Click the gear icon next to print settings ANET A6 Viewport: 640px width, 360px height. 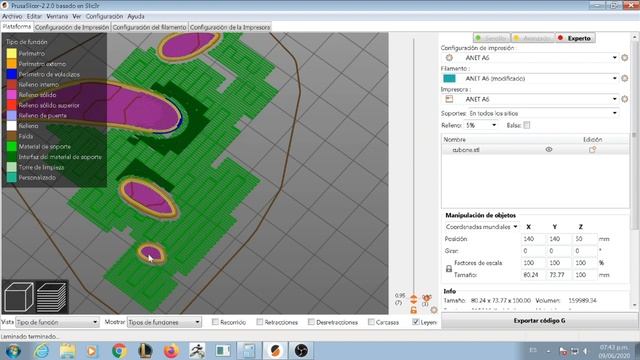pyautogui.click(x=624, y=58)
